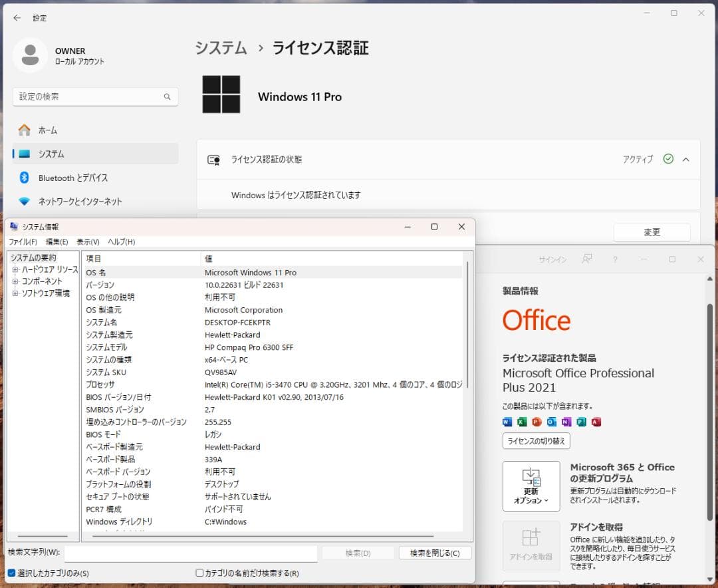Open the Excel icon under included products

[x=521, y=422]
